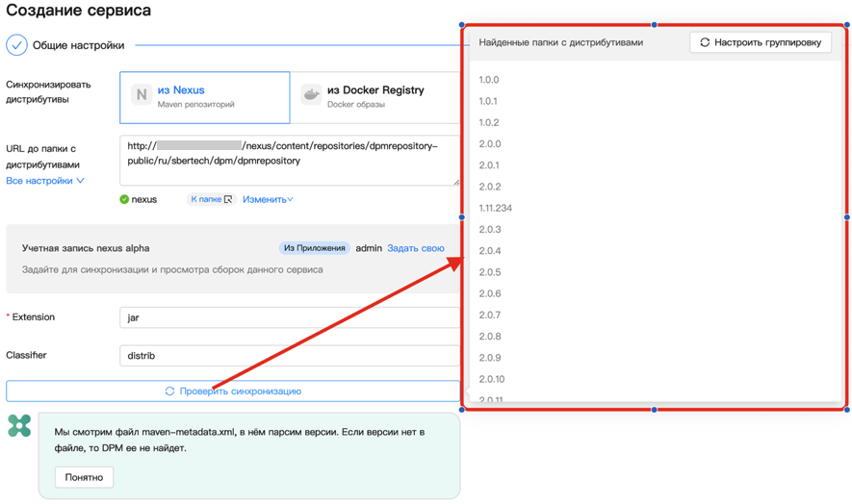Select "из Nexus" sync source option
The height and width of the screenshot is (504, 852).
point(204,97)
